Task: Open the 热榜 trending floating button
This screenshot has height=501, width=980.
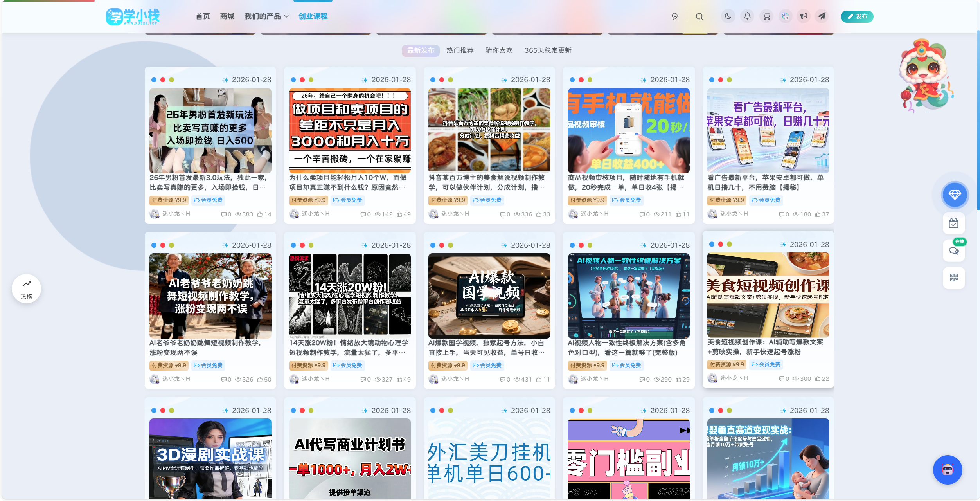Action: click(27, 289)
